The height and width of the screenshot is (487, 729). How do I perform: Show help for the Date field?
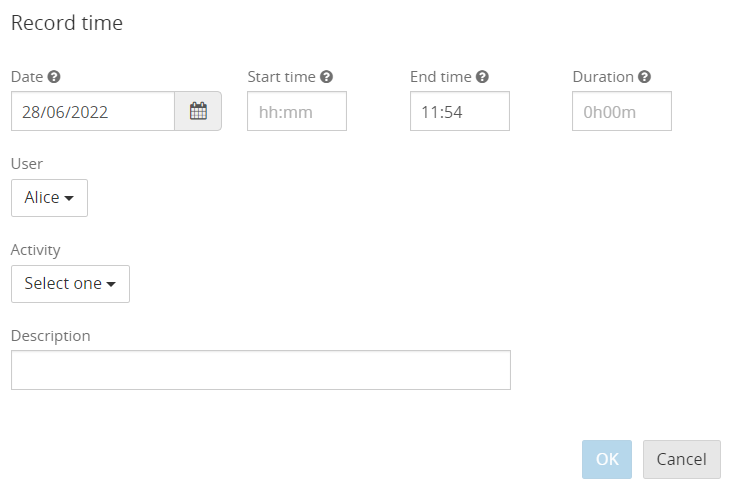pos(54,77)
